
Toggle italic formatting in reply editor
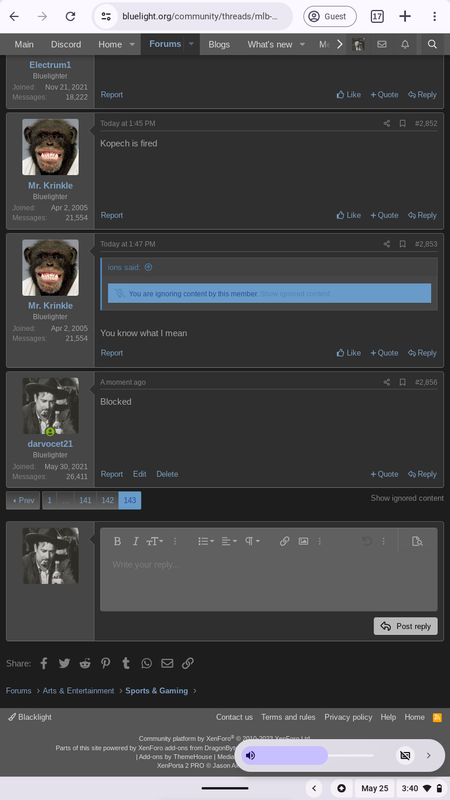click(x=135, y=541)
